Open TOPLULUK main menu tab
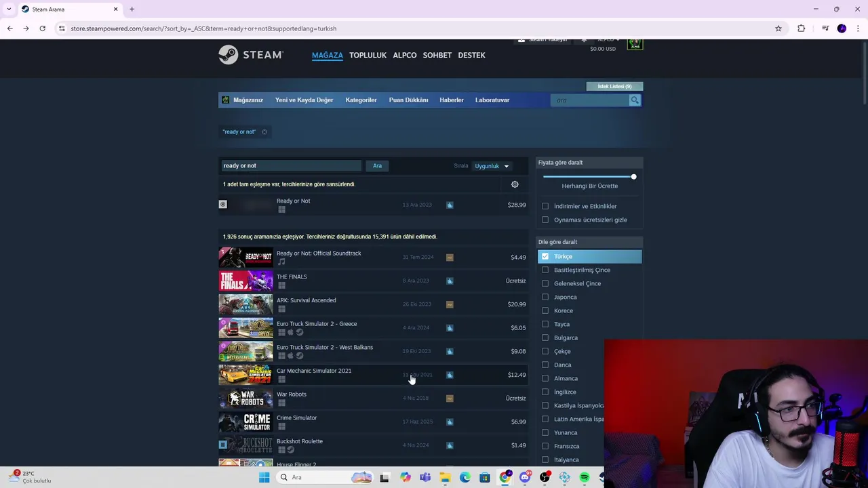This screenshot has width=868, height=488. click(x=368, y=55)
